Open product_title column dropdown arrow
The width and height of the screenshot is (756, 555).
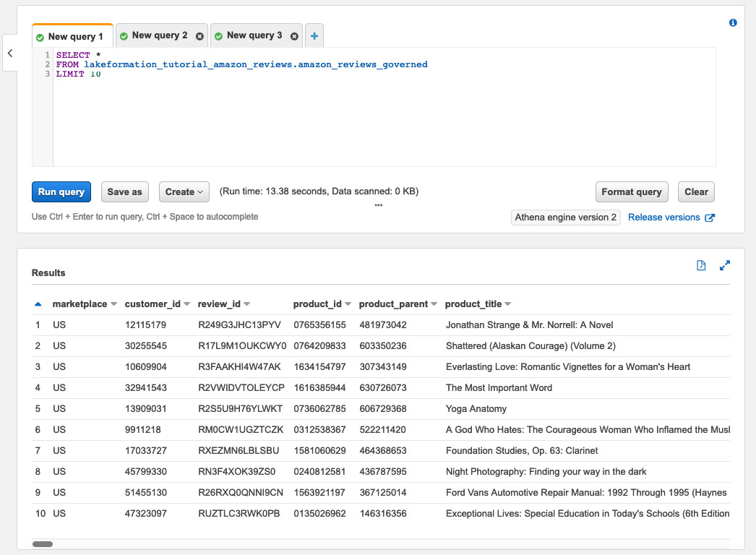click(x=507, y=304)
